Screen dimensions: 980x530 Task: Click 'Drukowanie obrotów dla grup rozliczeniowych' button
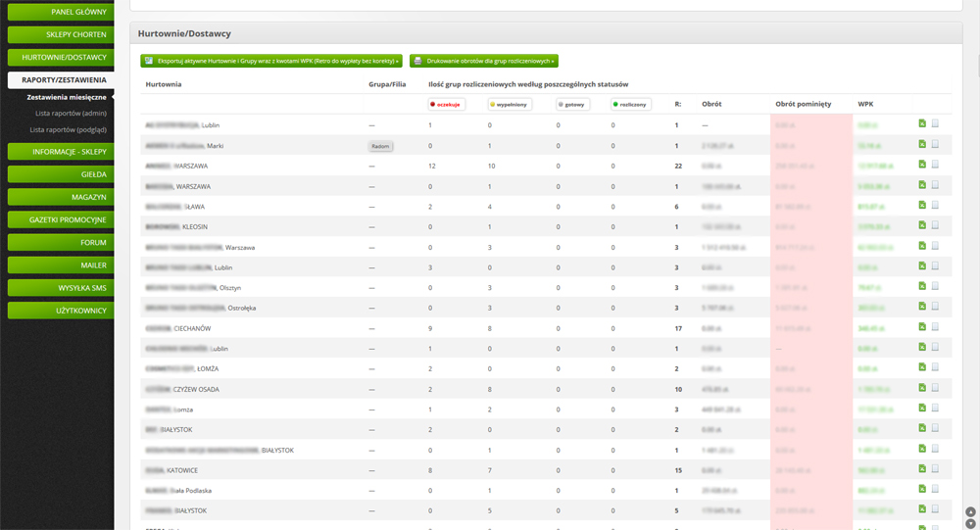coord(484,61)
